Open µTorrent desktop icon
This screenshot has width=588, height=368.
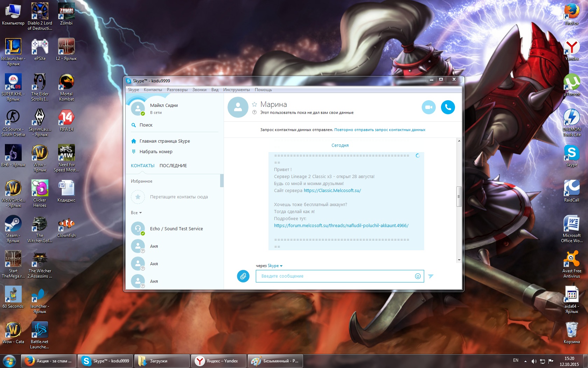pos(572,85)
